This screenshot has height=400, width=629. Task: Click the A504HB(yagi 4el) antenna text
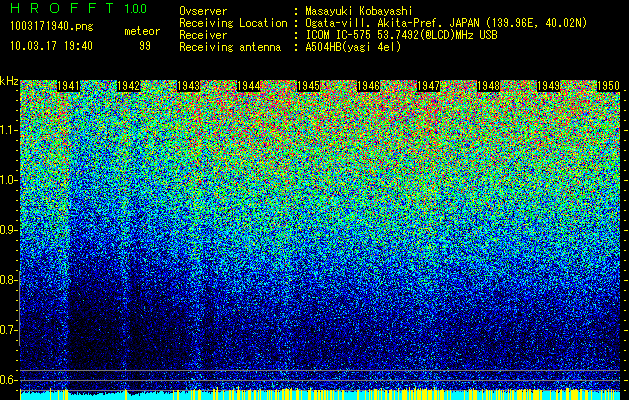pyautogui.click(x=353, y=47)
